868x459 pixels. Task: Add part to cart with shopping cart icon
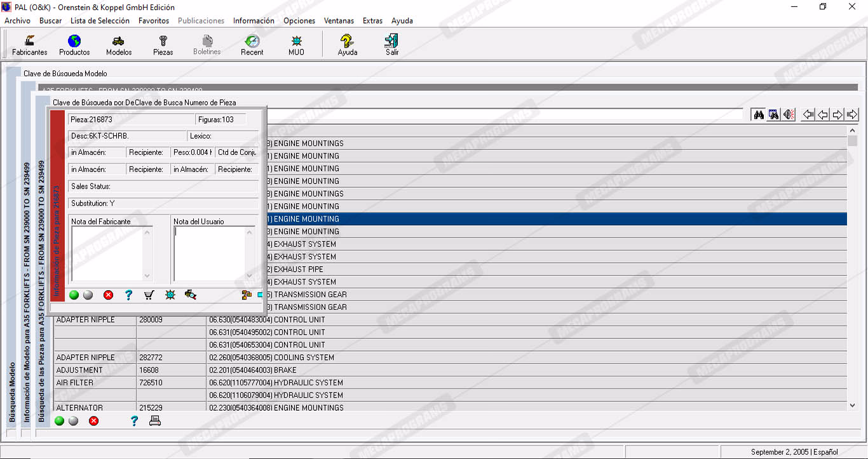click(x=149, y=295)
